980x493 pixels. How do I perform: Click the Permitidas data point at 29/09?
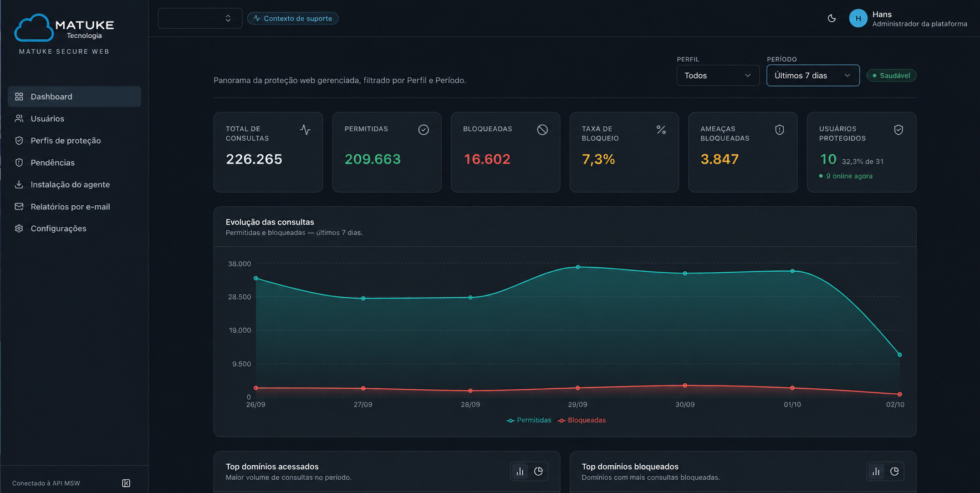pyautogui.click(x=578, y=267)
